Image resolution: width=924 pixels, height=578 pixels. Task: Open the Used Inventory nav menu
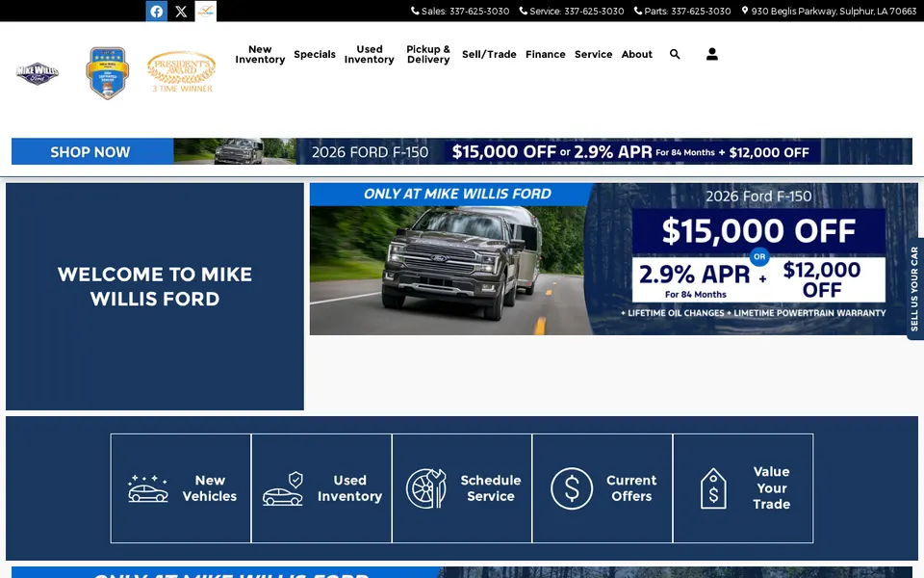(x=370, y=54)
